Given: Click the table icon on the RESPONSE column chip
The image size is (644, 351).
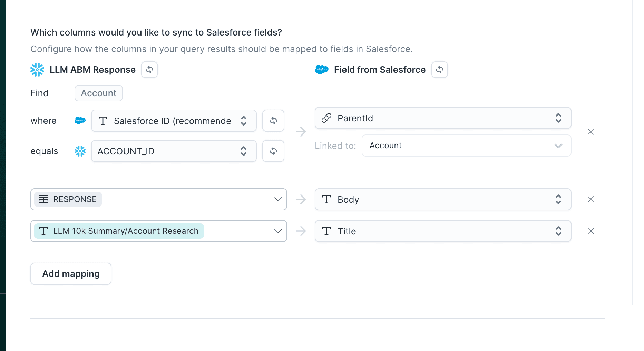Looking at the screenshot, I should (43, 199).
